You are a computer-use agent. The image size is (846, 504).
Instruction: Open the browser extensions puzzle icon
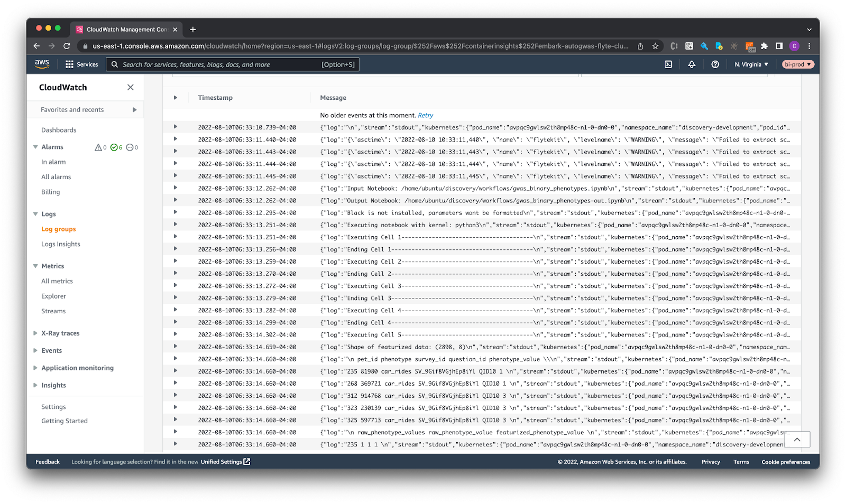(x=764, y=46)
